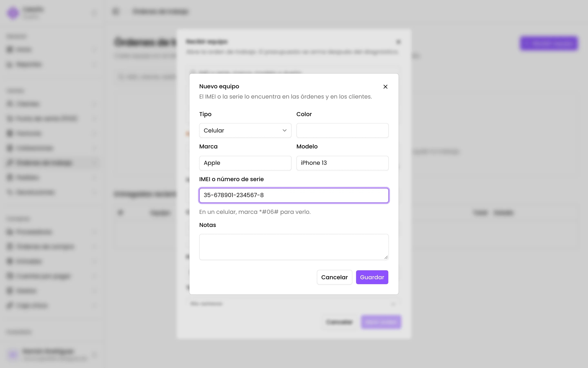Click the Modelo field containing iPhone 13
The image size is (588, 368).
coord(342,163)
